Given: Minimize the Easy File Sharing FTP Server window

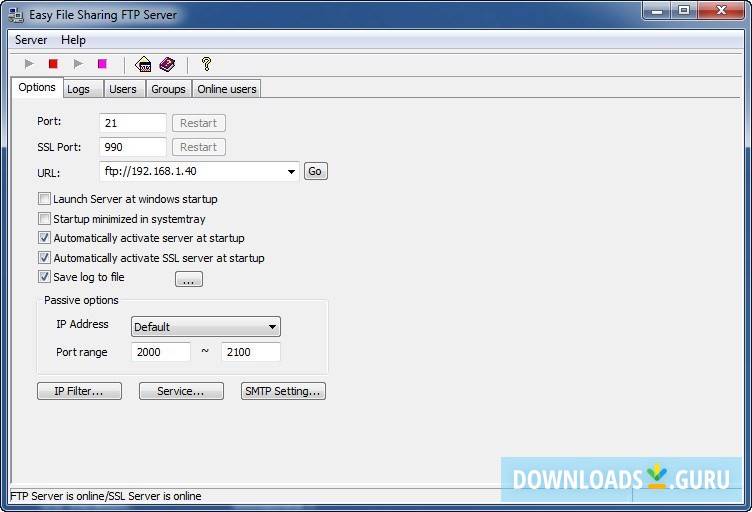Looking at the screenshot, I should tap(656, 11).
